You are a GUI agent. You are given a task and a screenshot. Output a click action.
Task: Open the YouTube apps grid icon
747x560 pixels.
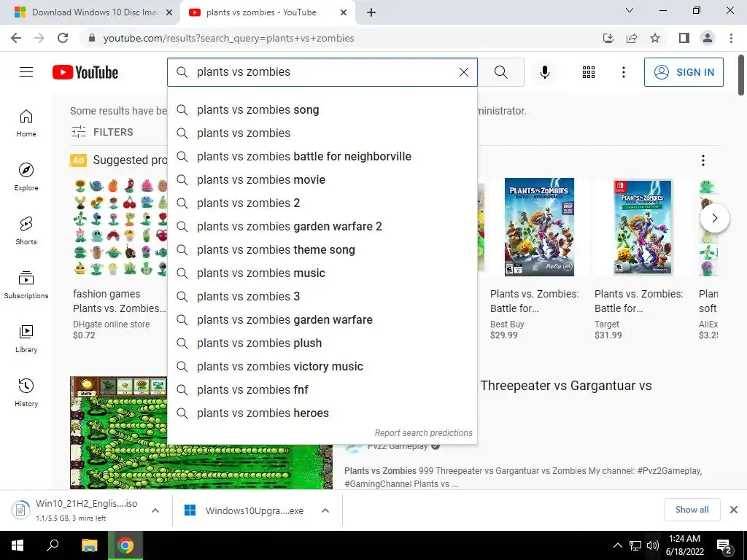pos(589,72)
